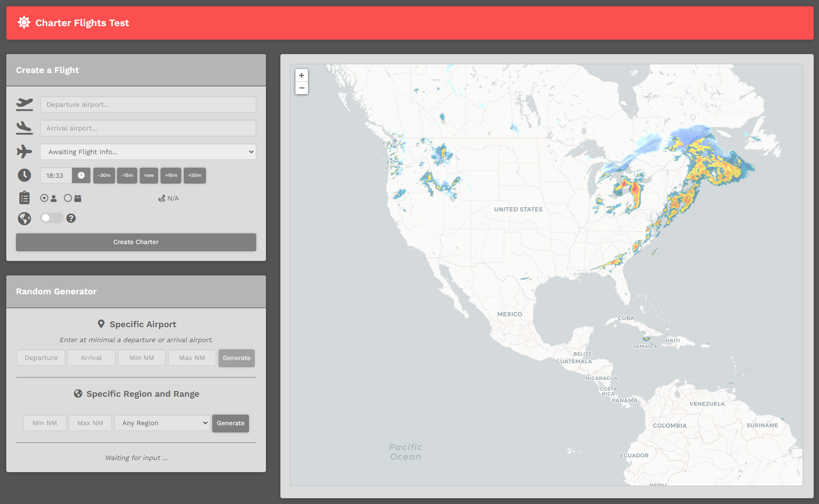The height and width of the screenshot is (504, 819).
Task: Click the Max NM field beside the Any Region dropdown
Action: tap(90, 423)
